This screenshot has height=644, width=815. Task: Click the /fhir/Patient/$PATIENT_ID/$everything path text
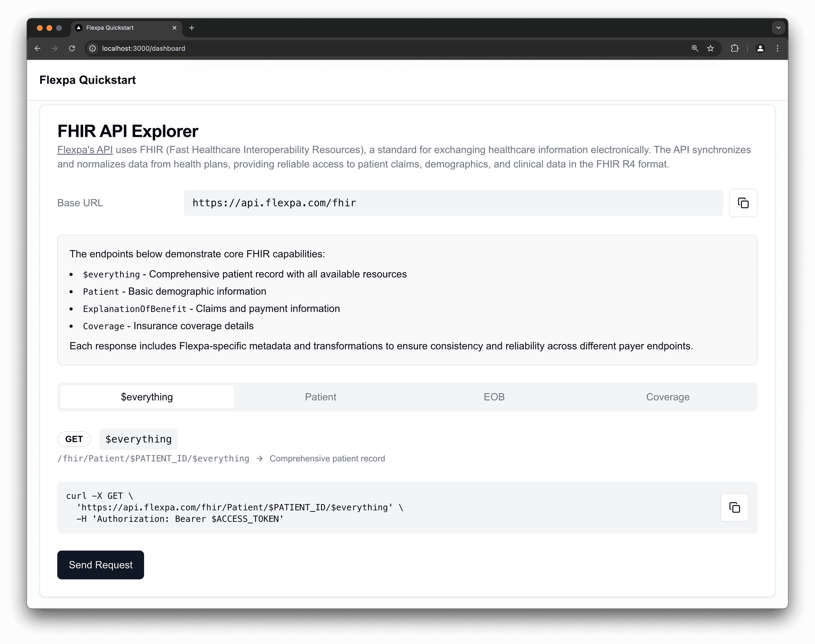point(153,459)
